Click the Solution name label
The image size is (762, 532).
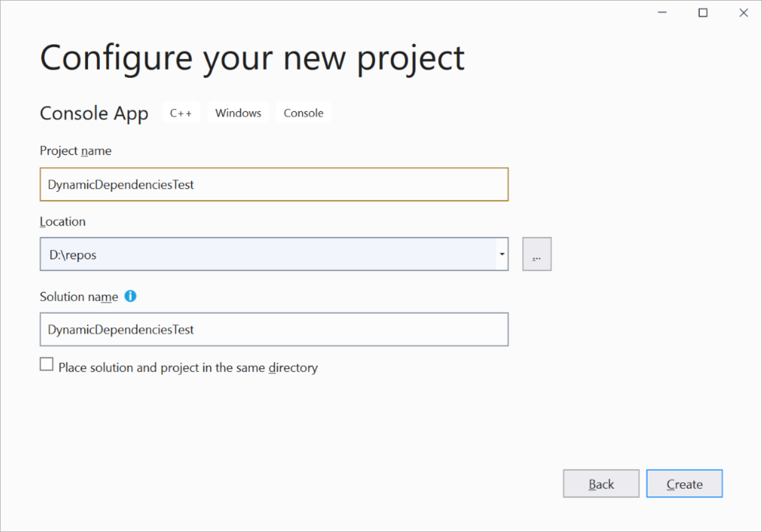coord(78,296)
